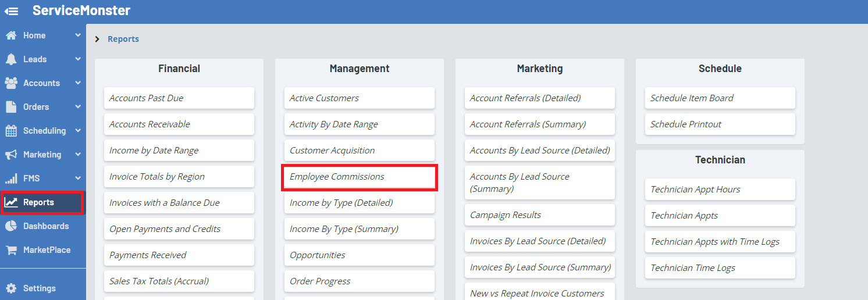The image size is (868, 300).
Task: Expand the FMS menu chevron
Action: 78,178
